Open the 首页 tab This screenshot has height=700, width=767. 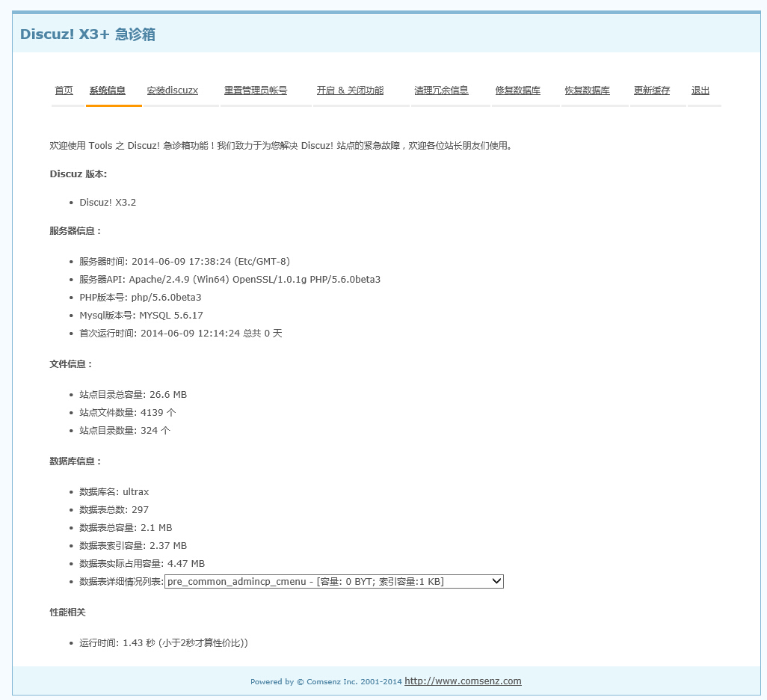click(64, 90)
